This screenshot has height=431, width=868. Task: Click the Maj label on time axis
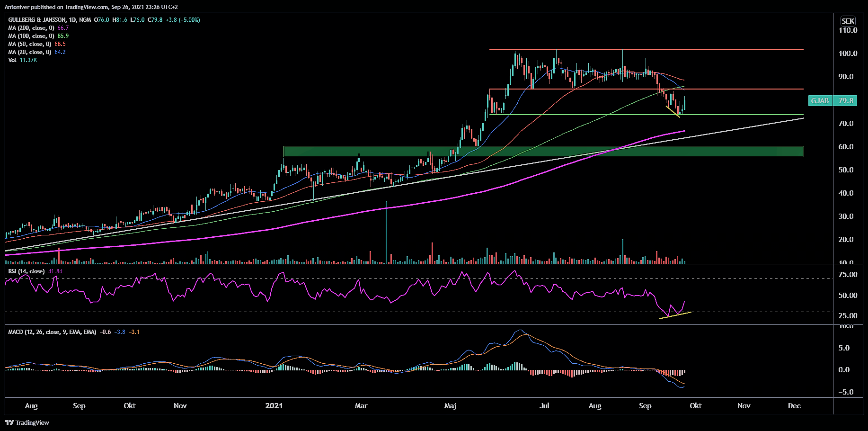(450, 406)
